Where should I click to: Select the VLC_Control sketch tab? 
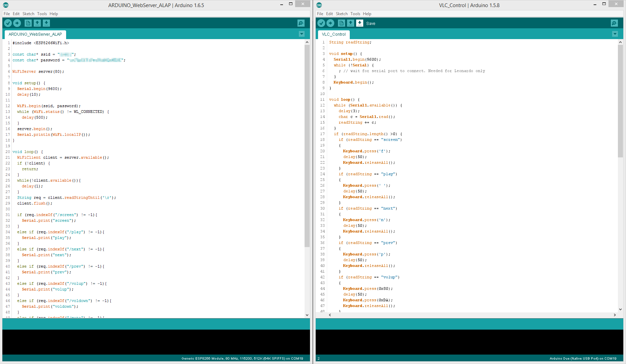pyautogui.click(x=334, y=34)
